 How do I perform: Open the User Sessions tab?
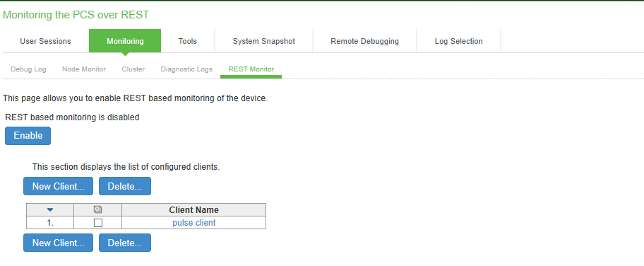(x=45, y=41)
